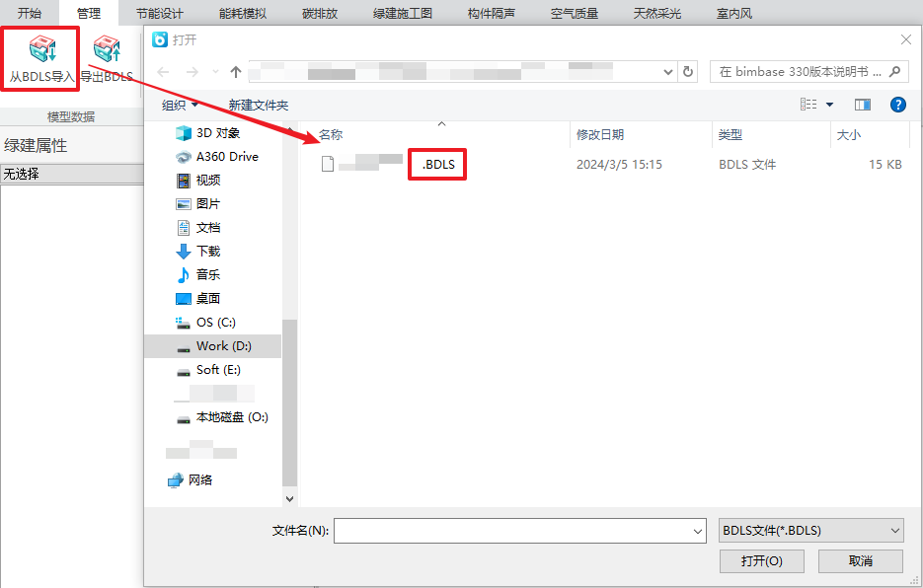Click the 从BDLS导入 import icon

coord(42,49)
